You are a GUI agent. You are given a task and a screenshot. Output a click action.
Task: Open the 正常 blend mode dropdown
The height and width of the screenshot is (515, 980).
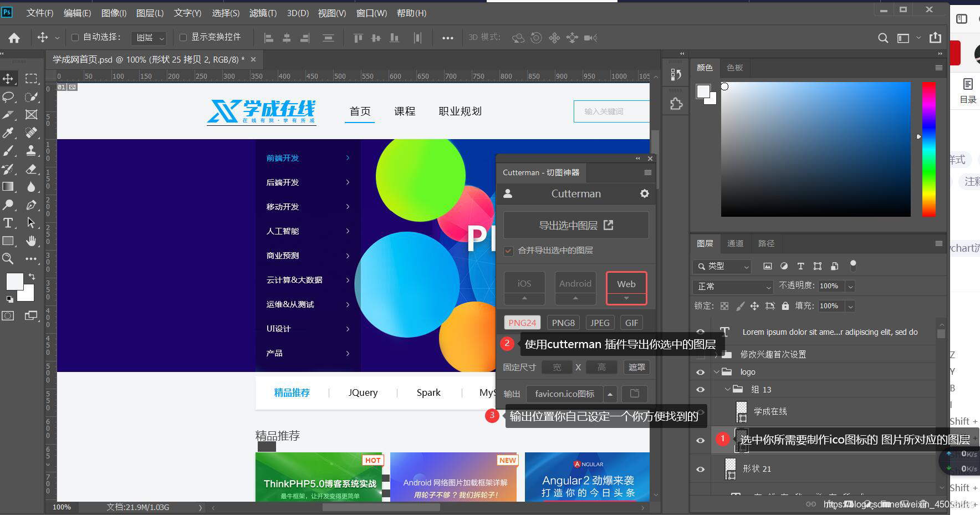[x=733, y=287]
